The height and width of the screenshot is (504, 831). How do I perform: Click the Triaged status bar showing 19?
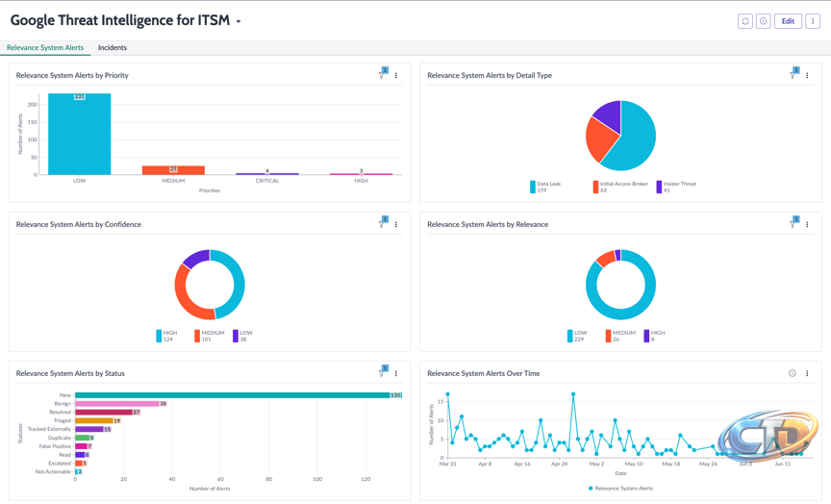coord(98,420)
